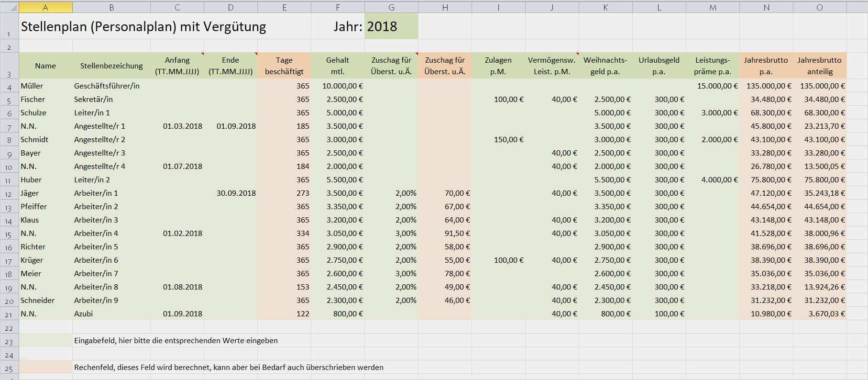The image size is (868, 380).
Task: Click the 'Stellenbezeichnung' header cell
Action: click(x=111, y=66)
